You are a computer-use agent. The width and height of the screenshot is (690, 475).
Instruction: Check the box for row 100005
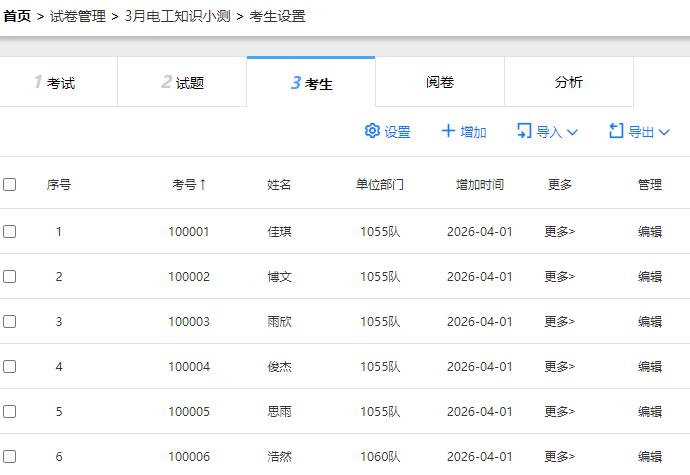[10, 411]
